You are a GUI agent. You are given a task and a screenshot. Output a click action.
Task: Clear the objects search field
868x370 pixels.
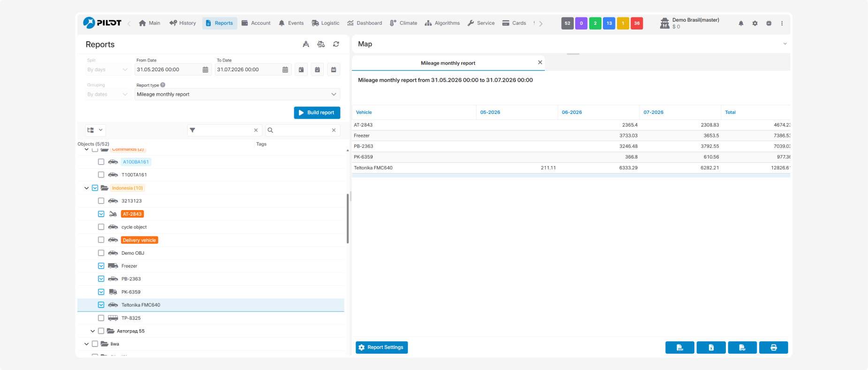point(334,130)
